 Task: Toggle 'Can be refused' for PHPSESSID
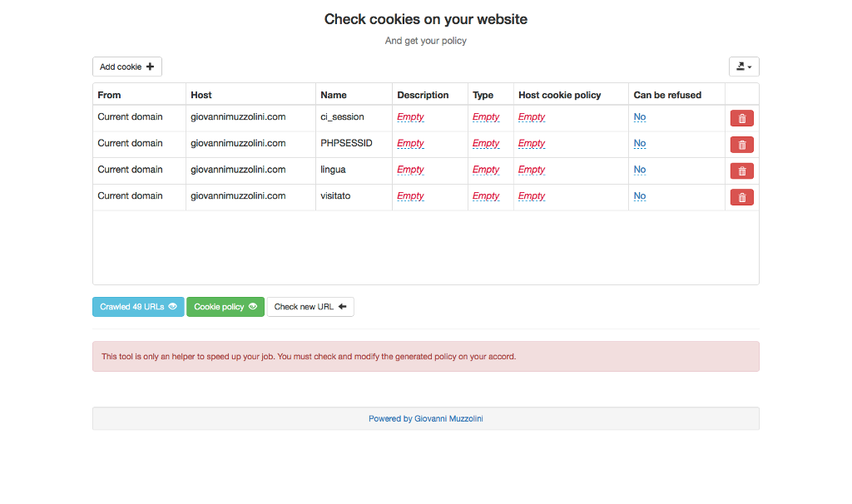639,144
